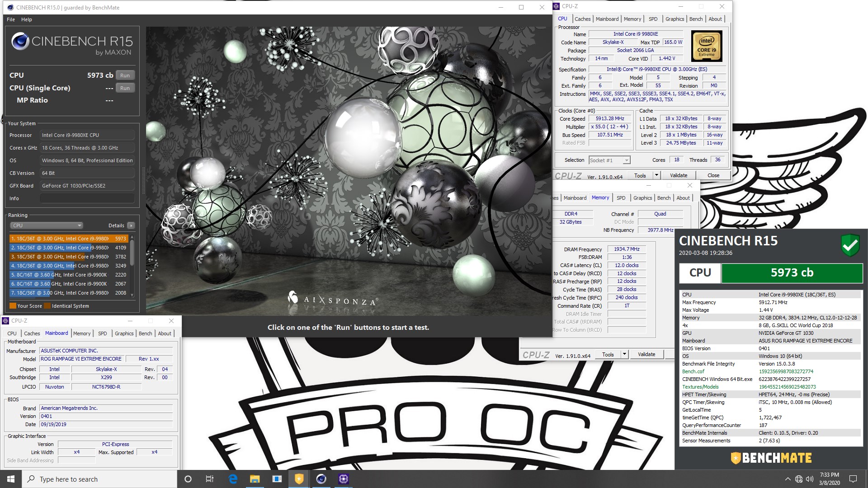Open the Cinebench File menu

(11, 19)
